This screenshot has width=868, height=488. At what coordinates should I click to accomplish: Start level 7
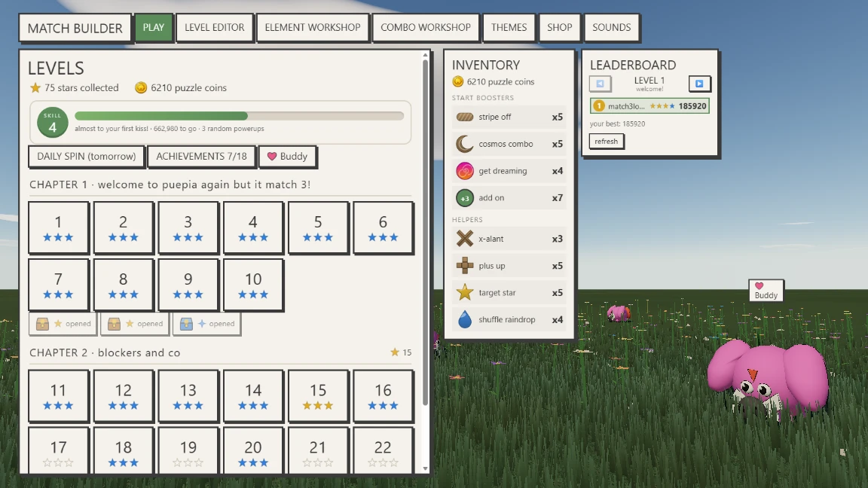(x=58, y=285)
